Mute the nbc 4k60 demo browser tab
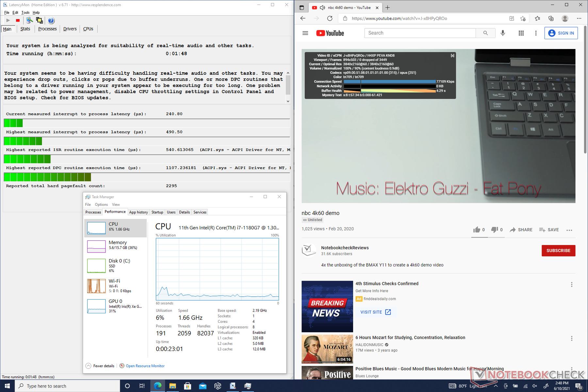 point(322,8)
